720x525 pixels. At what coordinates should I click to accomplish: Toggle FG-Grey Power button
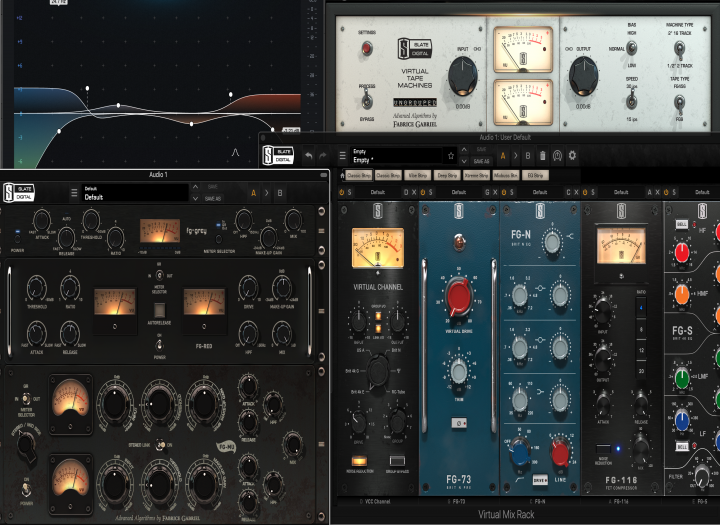(x=17, y=239)
